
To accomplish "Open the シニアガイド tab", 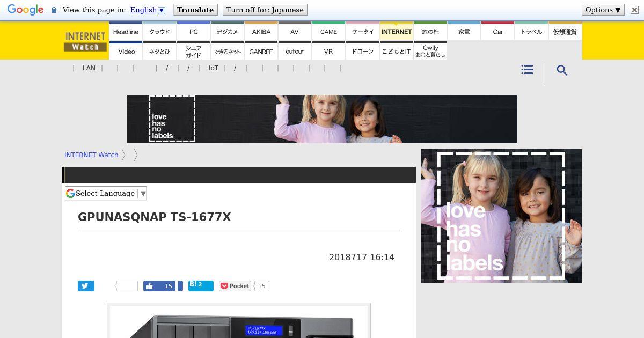I will point(193,51).
